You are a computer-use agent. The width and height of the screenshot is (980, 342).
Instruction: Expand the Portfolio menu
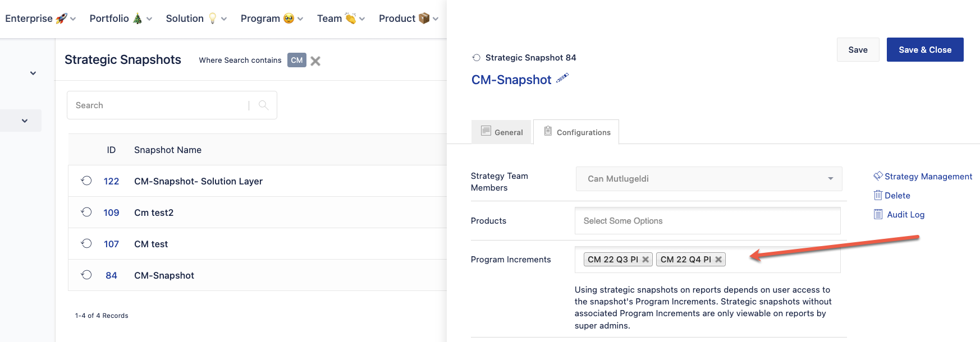121,19
